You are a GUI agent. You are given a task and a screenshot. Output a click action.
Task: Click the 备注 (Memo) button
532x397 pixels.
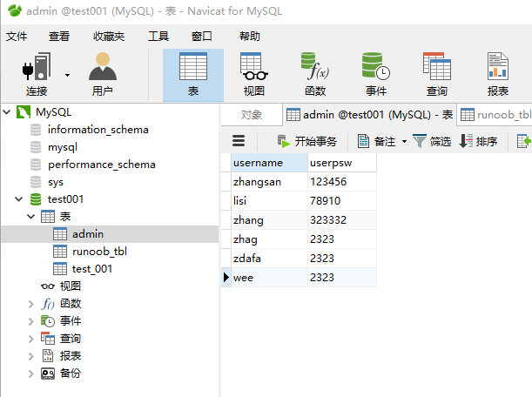(x=377, y=141)
